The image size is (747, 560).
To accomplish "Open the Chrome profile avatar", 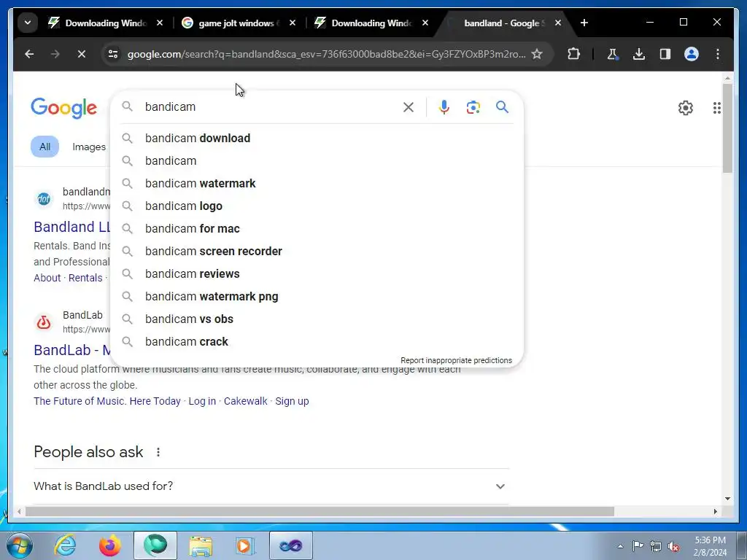I will pyautogui.click(x=692, y=54).
